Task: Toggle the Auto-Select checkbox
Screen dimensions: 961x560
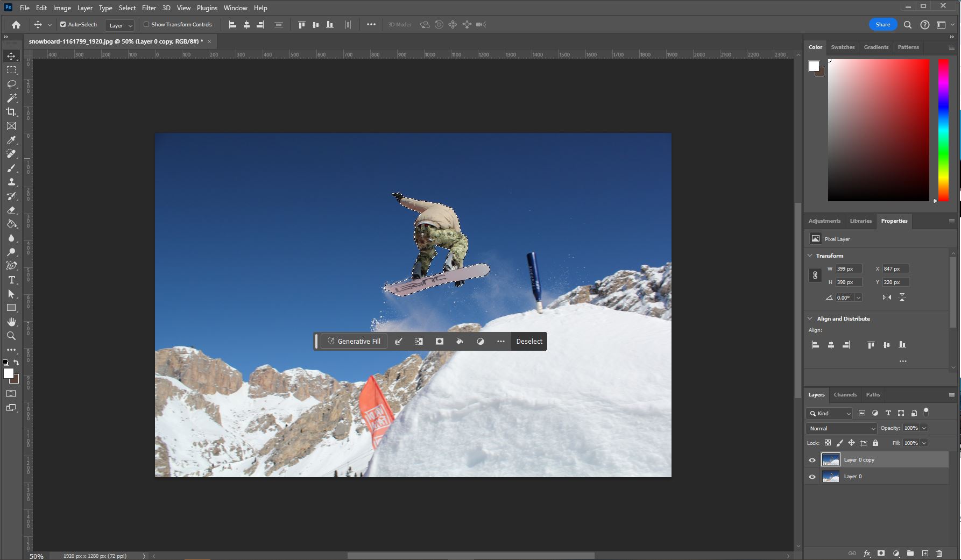Action: [x=63, y=25]
